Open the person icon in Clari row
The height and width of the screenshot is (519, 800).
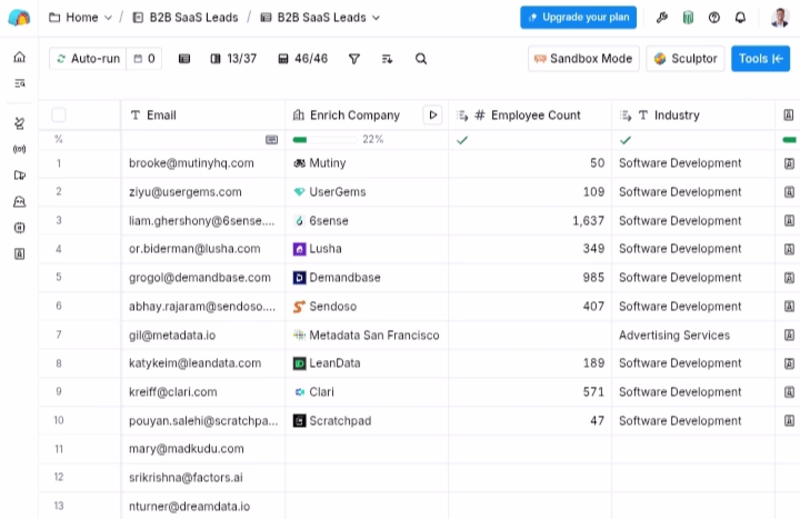[x=789, y=392]
